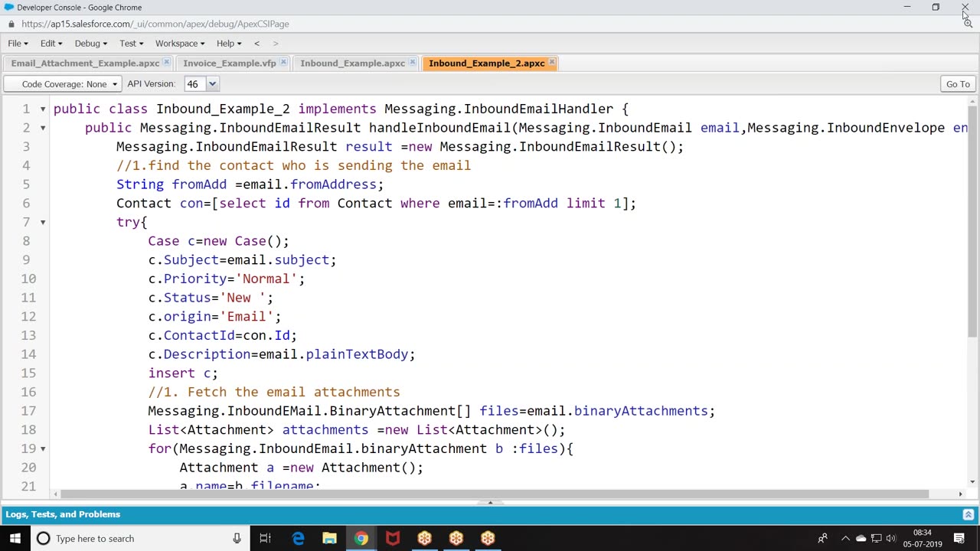Open Microsoft Edge from the taskbar

(x=298, y=539)
